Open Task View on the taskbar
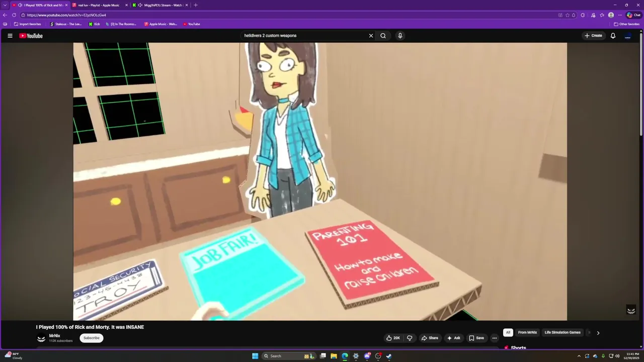This screenshot has height=362, width=644. 323,356
